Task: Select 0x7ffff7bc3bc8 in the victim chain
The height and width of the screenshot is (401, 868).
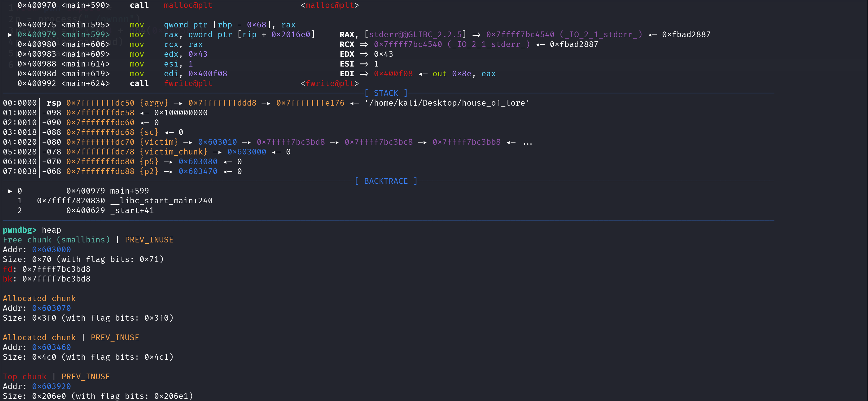Action: [x=379, y=142]
